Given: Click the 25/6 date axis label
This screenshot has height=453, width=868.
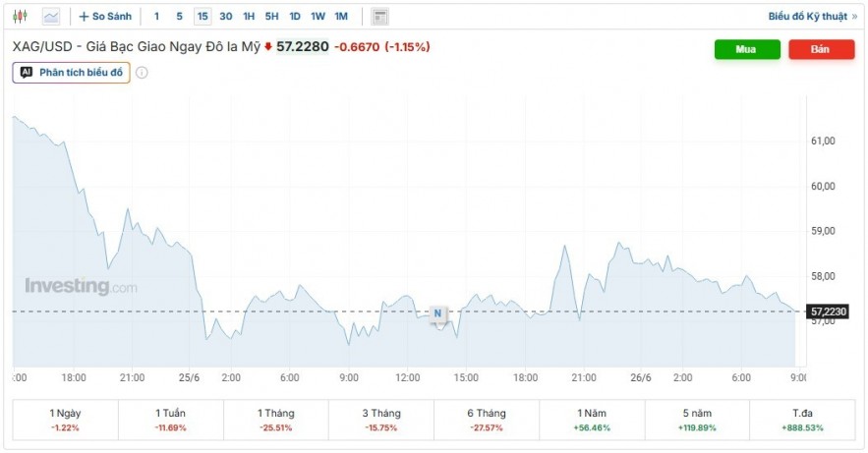Looking at the screenshot, I should click(x=190, y=377).
